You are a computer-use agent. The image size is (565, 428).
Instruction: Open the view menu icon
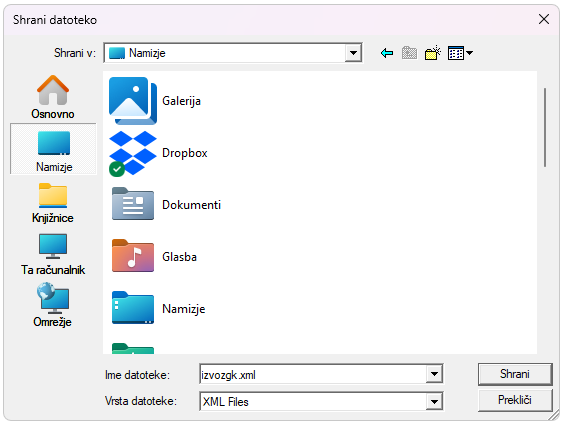[460, 53]
